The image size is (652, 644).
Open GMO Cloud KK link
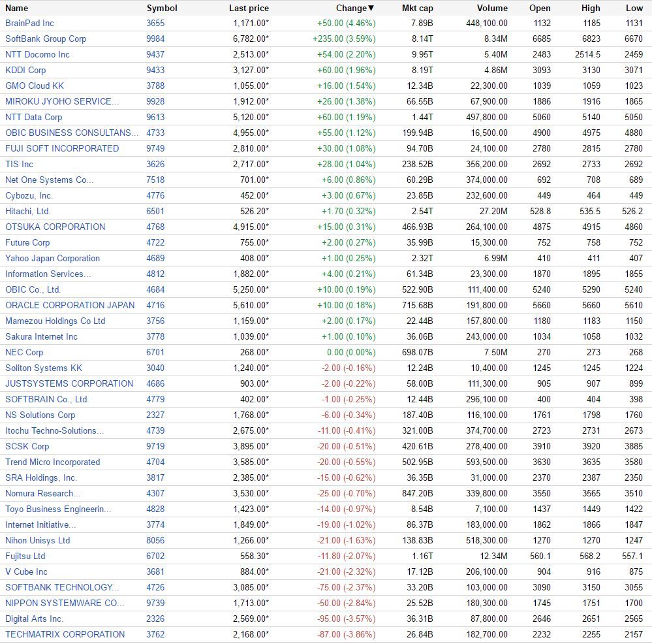coord(35,86)
